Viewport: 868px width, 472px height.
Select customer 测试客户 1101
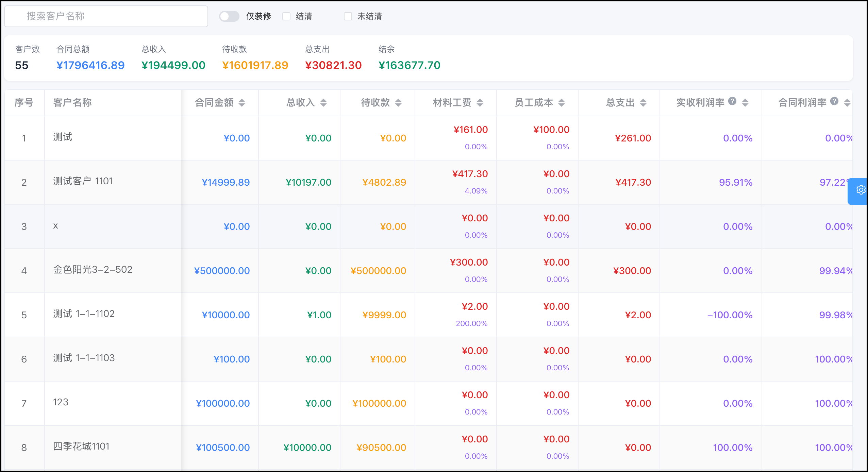tap(83, 181)
